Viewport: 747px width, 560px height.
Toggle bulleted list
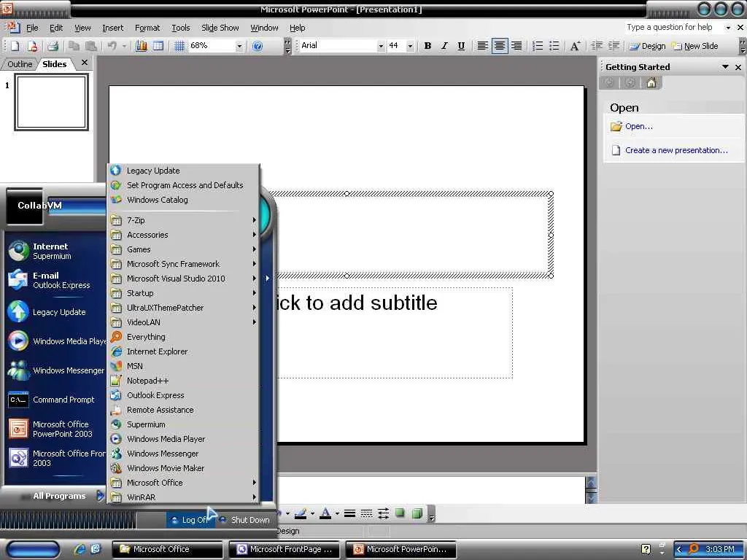click(x=554, y=46)
